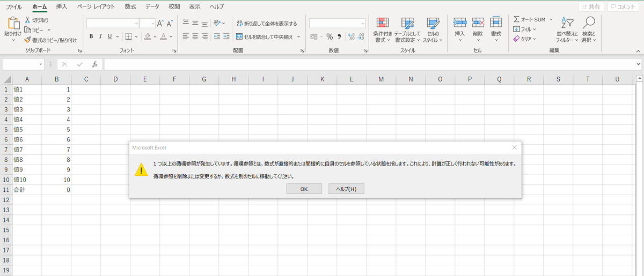Screen dimensions: 644x276
Task: Toggle Wrap Text (折り返して全体を表示する)
Action: [x=267, y=24]
